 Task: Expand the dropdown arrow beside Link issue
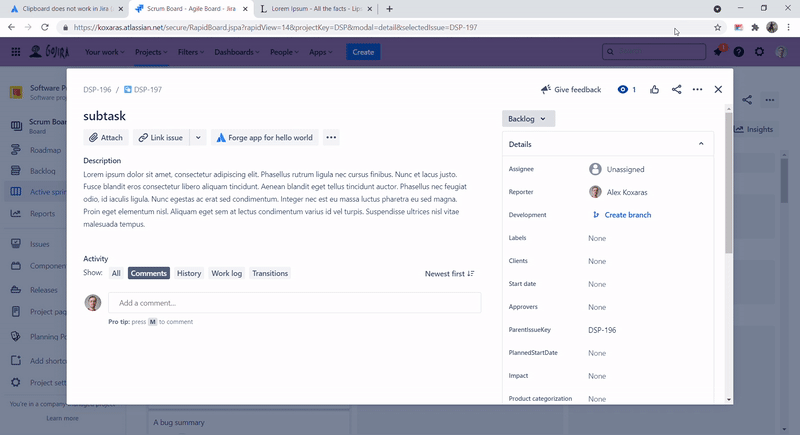pos(198,138)
